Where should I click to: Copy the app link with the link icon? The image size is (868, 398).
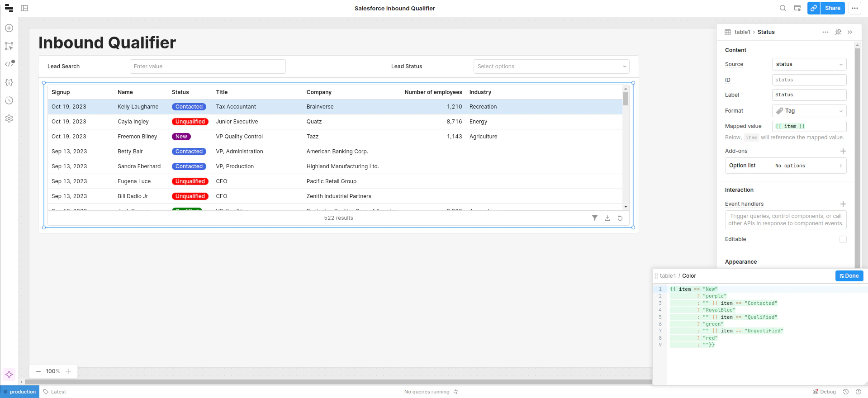(x=814, y=8)
